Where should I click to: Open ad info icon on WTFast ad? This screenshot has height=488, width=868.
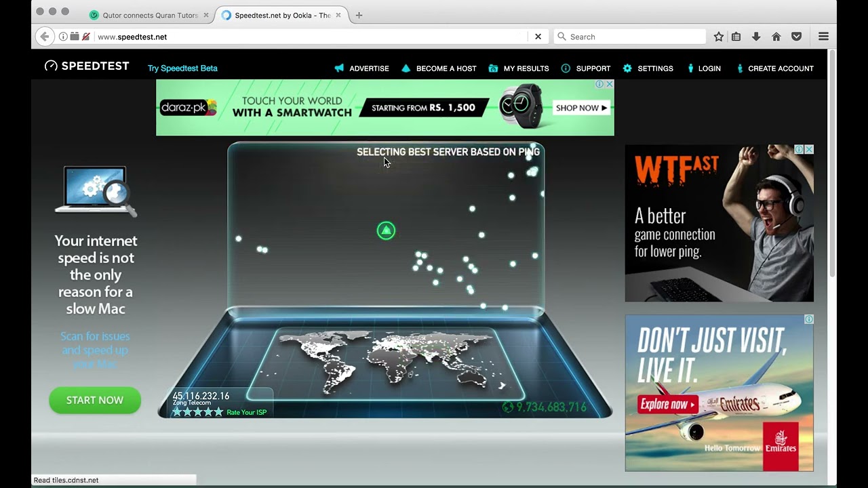(x=799, y=149)
